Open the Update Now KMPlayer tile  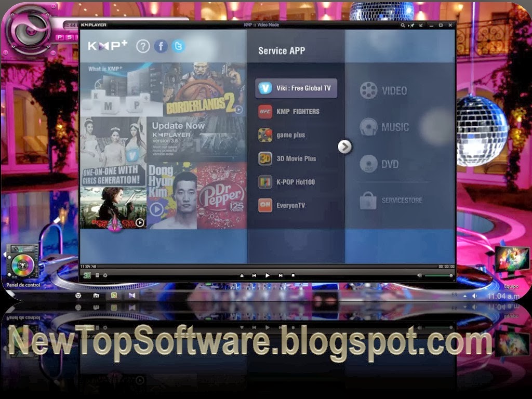(x=196, y=139)
